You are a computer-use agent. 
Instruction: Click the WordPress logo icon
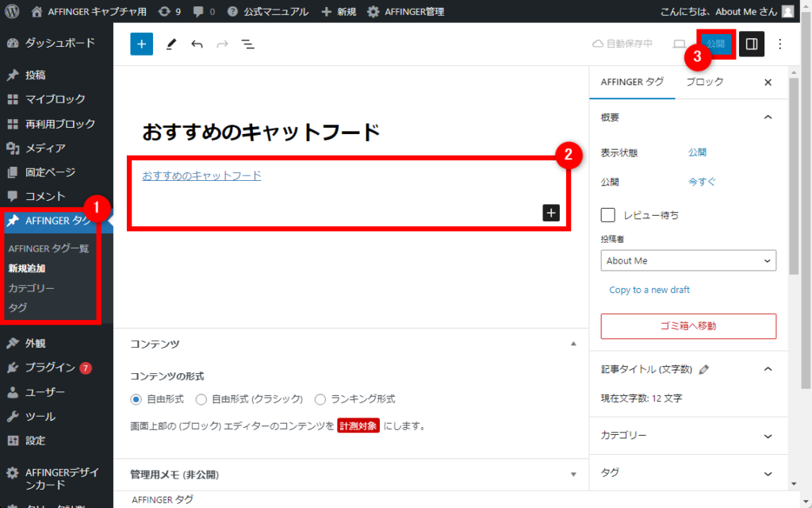click(x=12, y=12)
